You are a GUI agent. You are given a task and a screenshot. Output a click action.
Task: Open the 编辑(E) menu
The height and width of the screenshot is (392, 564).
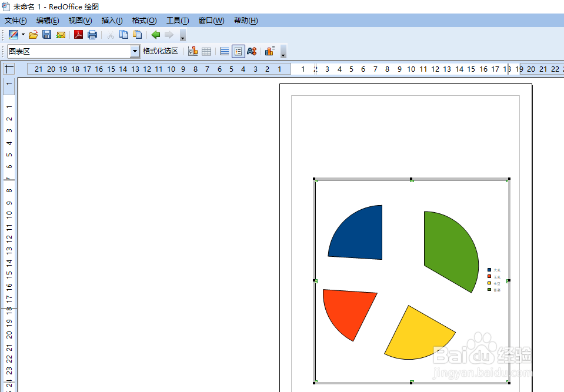click(x=48, y=21)
